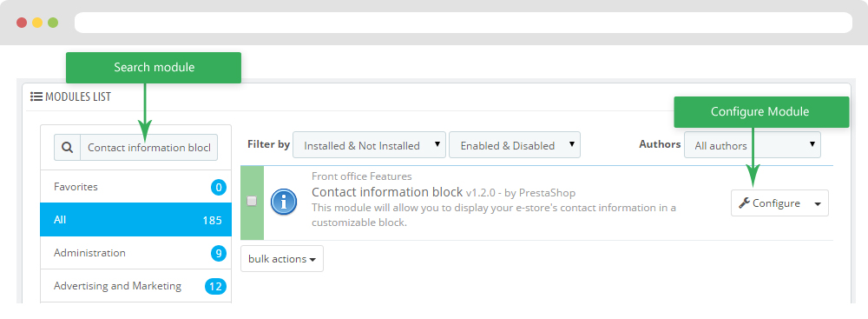Viewport: 868px width, 319px height.
Task: Click the blue info module icon
Action: point(284,203)
